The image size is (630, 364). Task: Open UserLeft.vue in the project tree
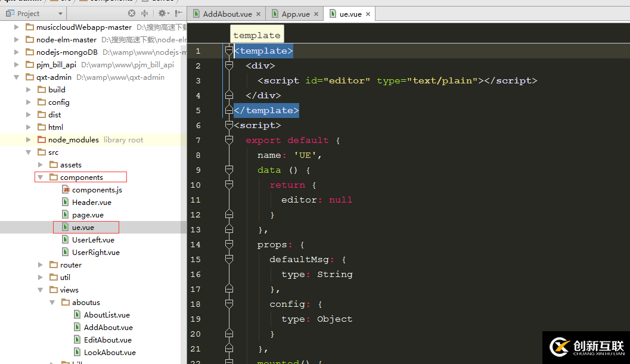[93, 240]
